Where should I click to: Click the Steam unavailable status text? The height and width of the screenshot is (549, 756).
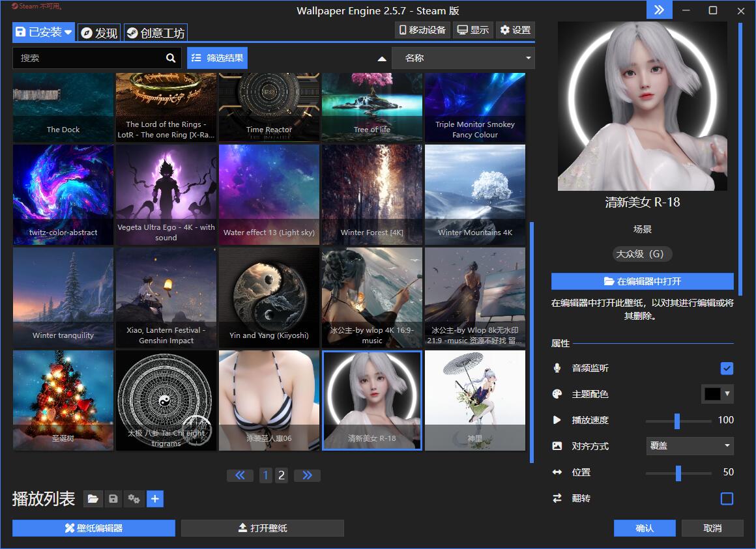tap(37, 7)
